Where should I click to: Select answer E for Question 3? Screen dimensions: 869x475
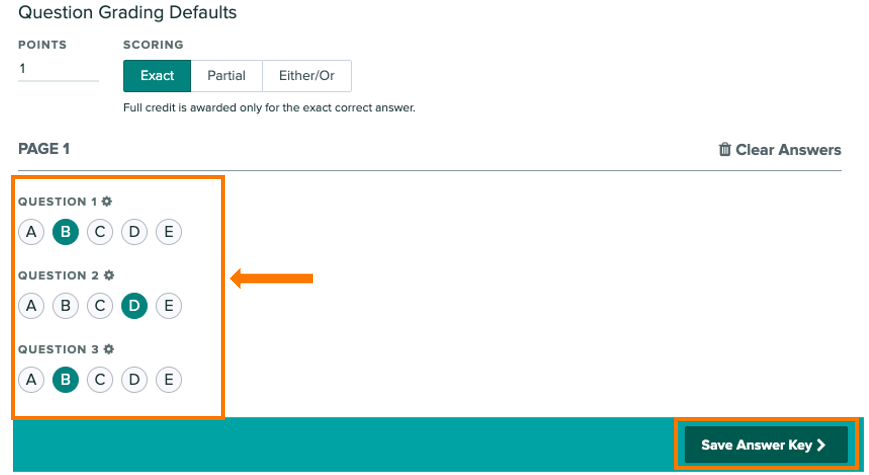(168, 380)
